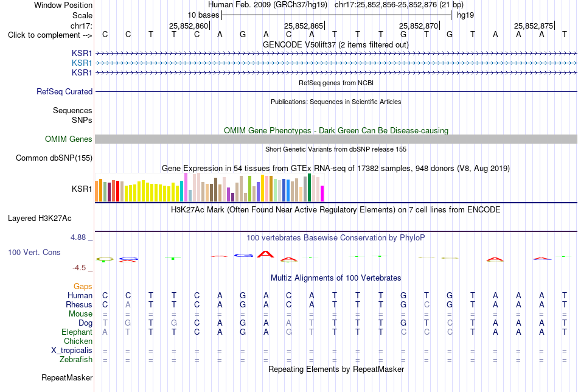
Task: Select the Rhesus alignment row label
Action: click(x=79, y=304)
